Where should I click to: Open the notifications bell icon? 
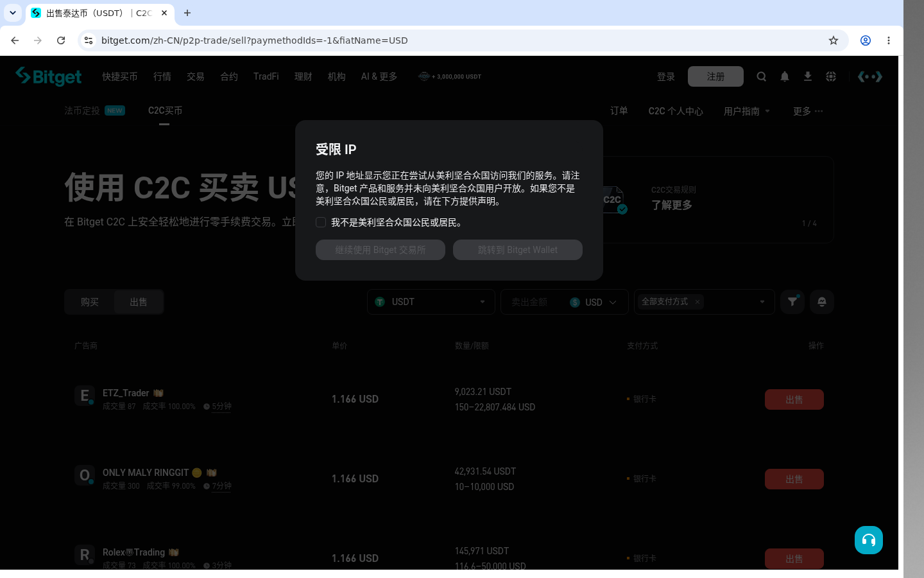click(x=785, y=76)
